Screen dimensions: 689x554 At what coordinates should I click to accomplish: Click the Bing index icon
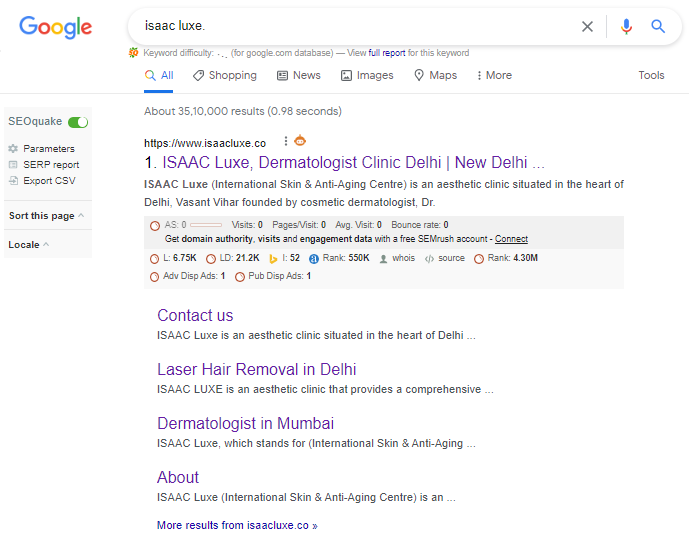coord(273,259)
